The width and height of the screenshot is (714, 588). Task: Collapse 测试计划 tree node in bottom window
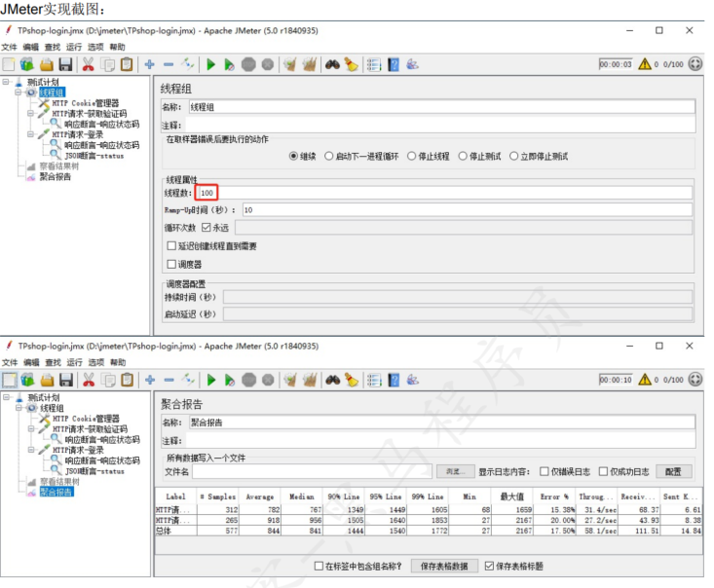coord(7,397)
